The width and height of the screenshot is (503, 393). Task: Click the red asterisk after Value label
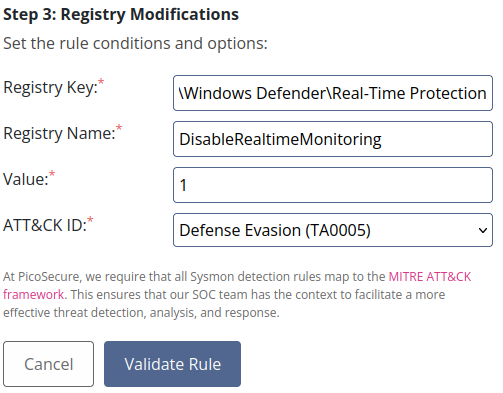[x=52, y=174]
